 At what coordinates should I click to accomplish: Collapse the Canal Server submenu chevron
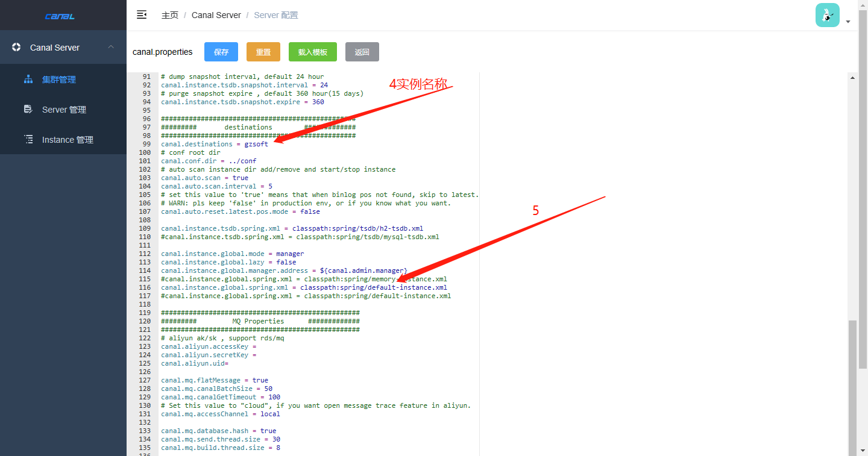(111, 47)
